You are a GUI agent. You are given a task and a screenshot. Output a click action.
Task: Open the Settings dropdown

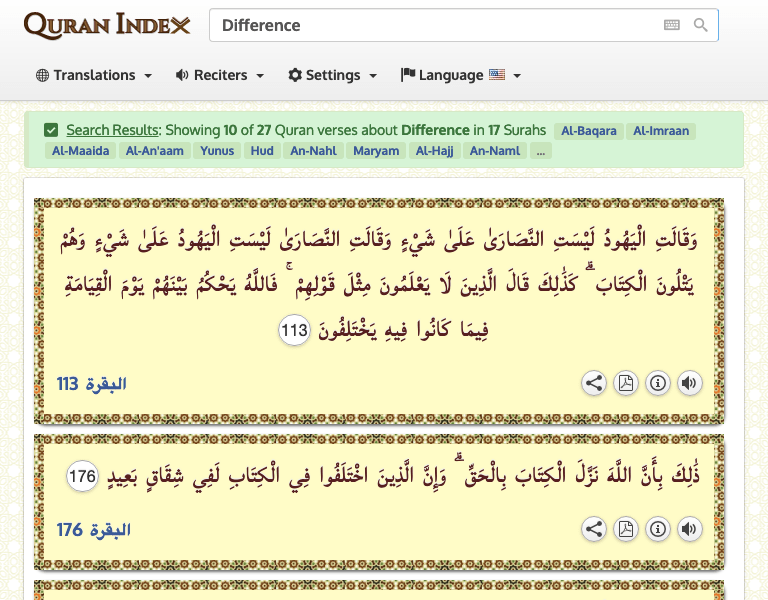333,75
